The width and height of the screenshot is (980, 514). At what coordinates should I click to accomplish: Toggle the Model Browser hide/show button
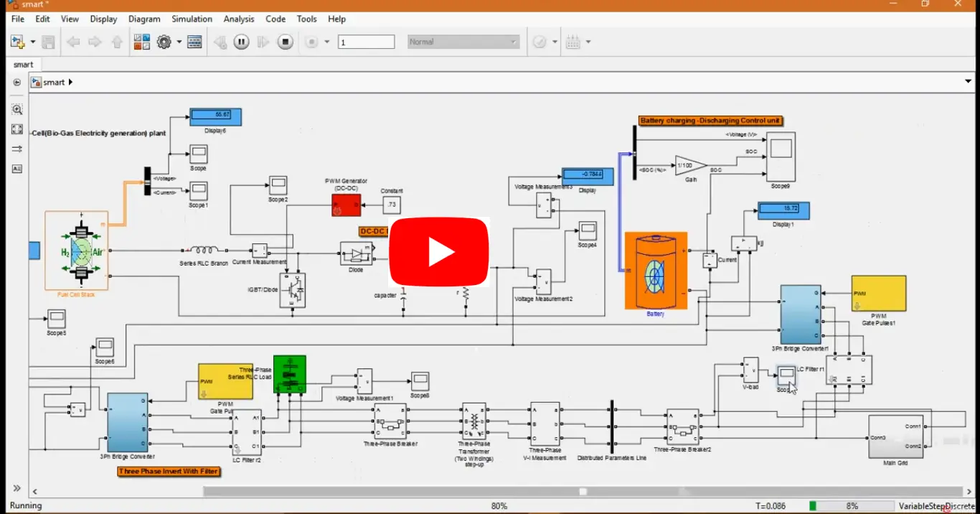tap(17, 83)
